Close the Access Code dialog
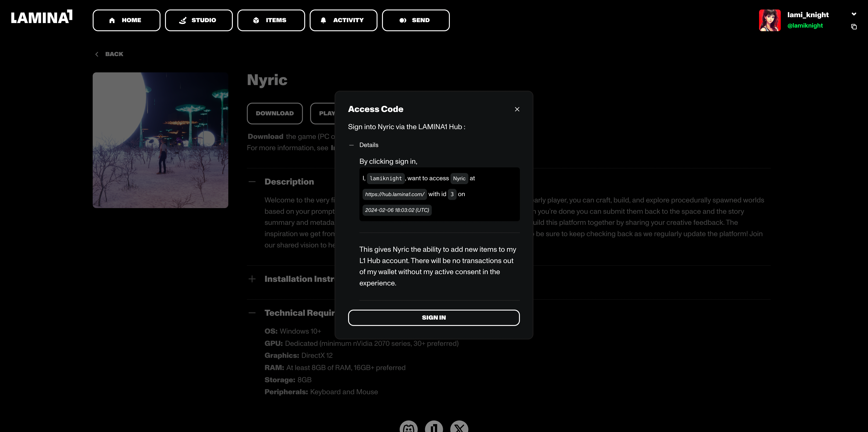 click(517, 109)
